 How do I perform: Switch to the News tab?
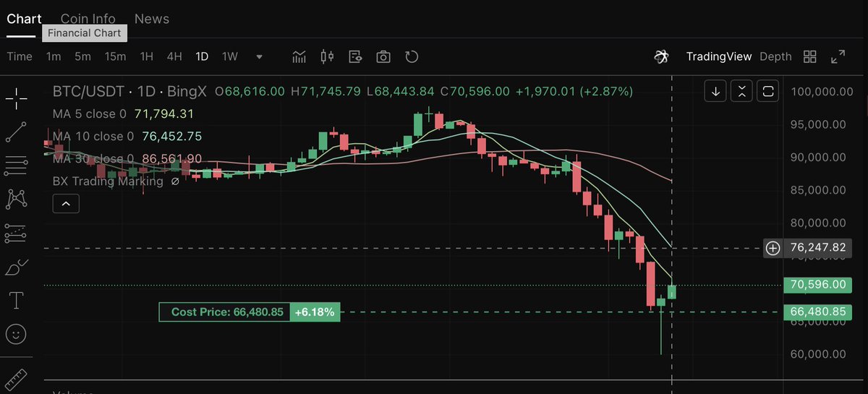click(x=152, y=19)
